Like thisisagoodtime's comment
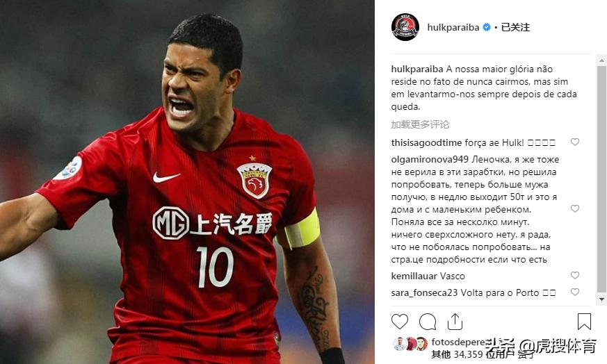Viewport: 607px width, 364px height. pyautogui.click(x=575, y=142)
